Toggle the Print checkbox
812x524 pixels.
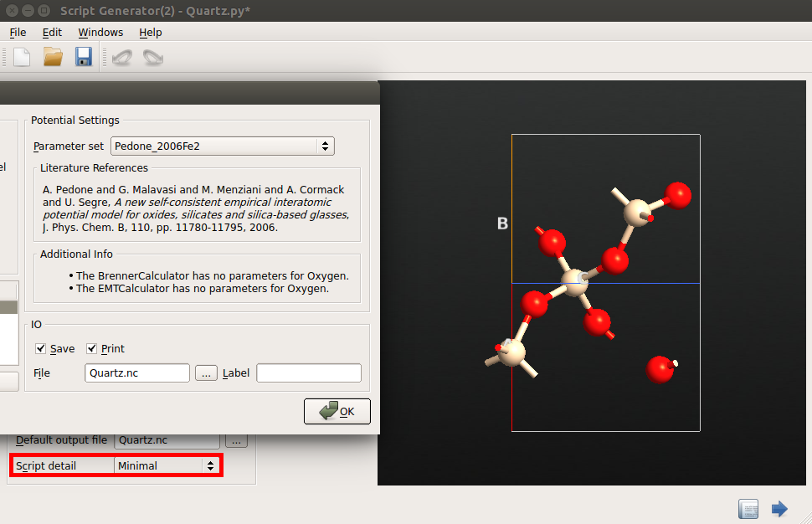tap(91, 348)
